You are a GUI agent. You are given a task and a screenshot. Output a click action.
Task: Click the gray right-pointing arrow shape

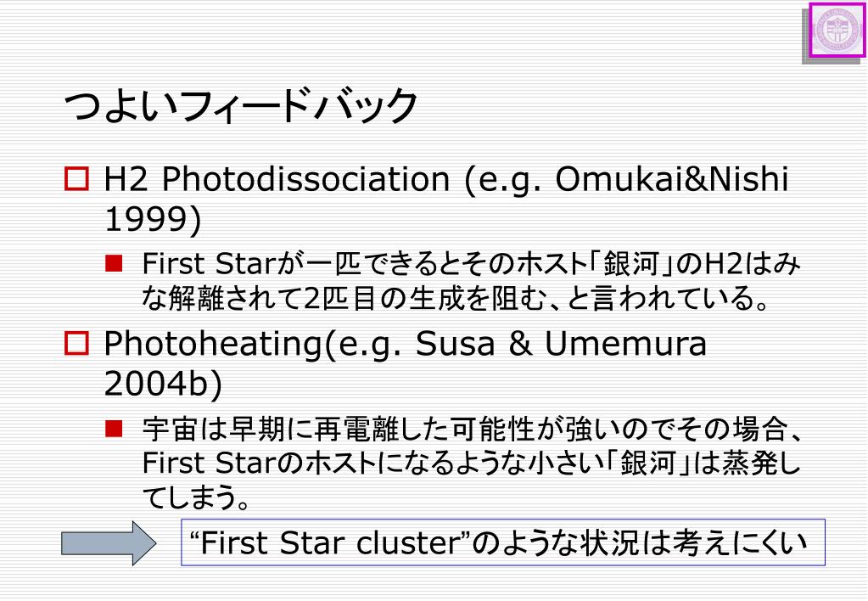coord(109,542)
